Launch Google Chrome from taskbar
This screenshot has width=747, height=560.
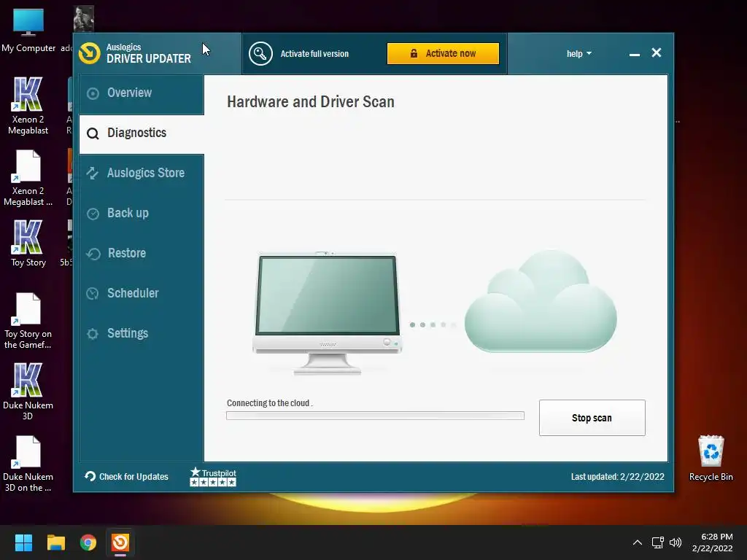(x=88, y=542)
